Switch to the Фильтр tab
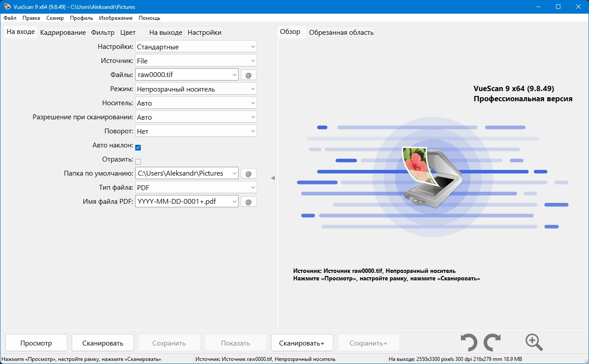Screen dimensions: 589x364 click(103, 32)
